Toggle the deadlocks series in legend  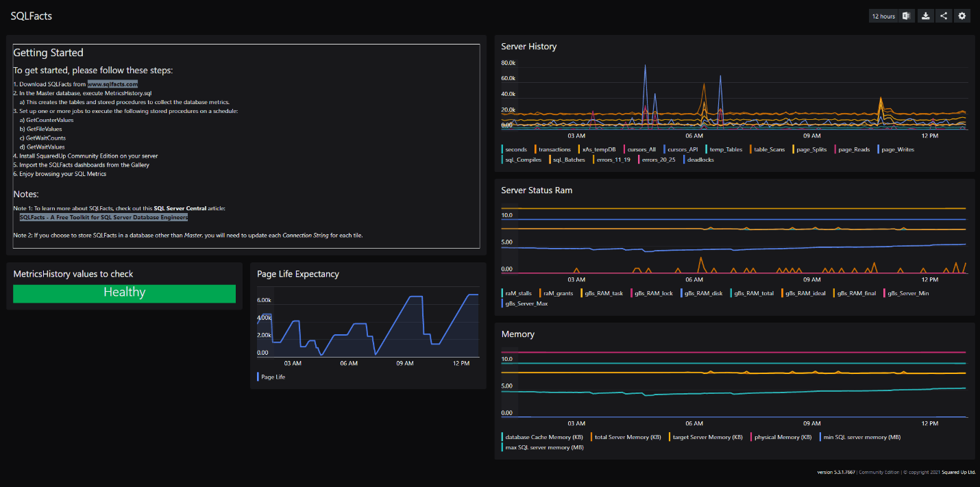pyautogui.click(x=700, y=160)
